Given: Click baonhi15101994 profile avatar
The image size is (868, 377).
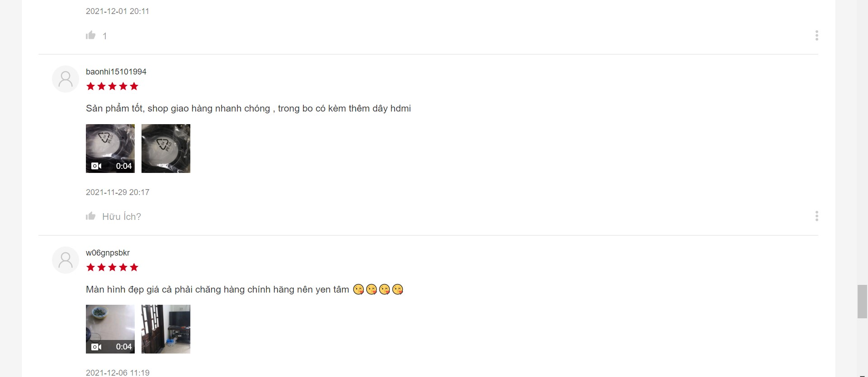Looking at the screenshot, I should [66, 79].
